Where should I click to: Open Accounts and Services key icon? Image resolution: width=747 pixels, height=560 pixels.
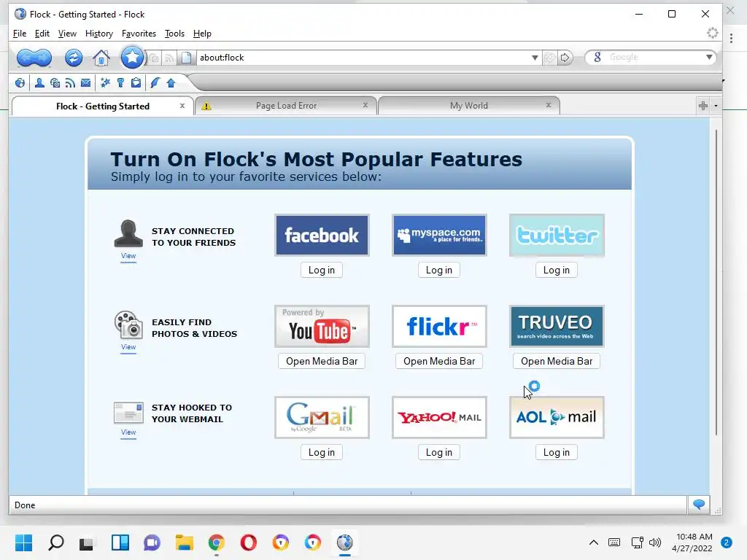[120, 83]
